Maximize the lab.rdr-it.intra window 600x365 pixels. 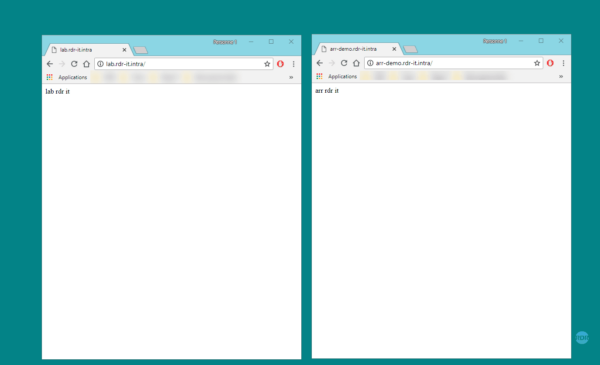point(271,42)
